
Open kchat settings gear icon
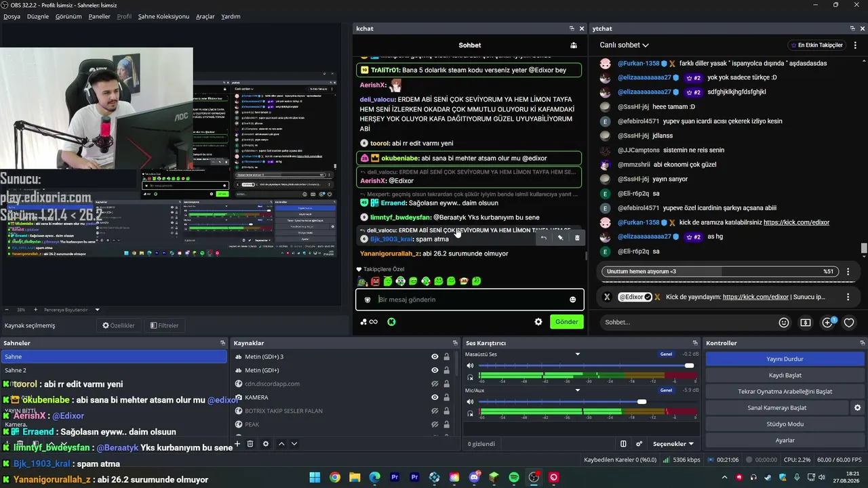pyautogui.click(x=538, y=322)
